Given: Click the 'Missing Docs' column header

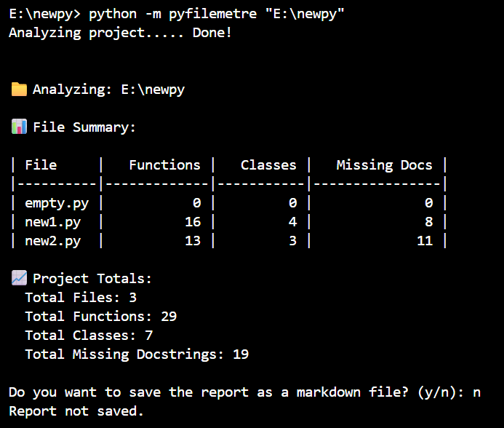Looking at the screenshot, I should [x=384, y=165].
